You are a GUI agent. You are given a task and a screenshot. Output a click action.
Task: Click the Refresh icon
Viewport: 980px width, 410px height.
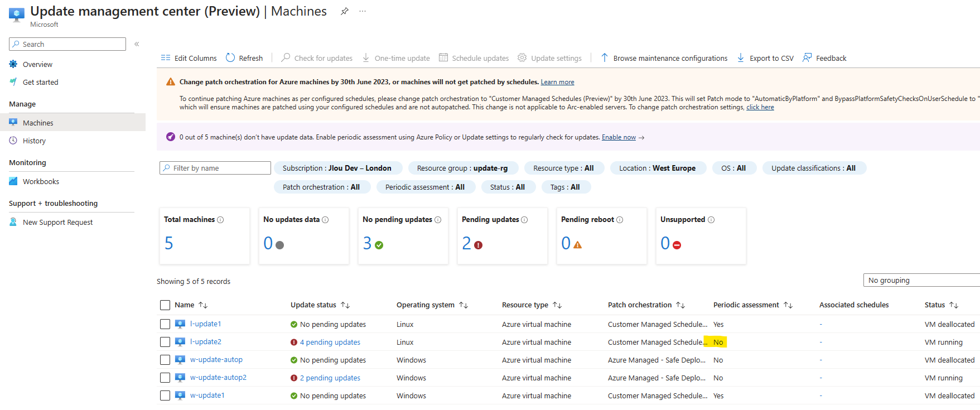tap(230, 57)
